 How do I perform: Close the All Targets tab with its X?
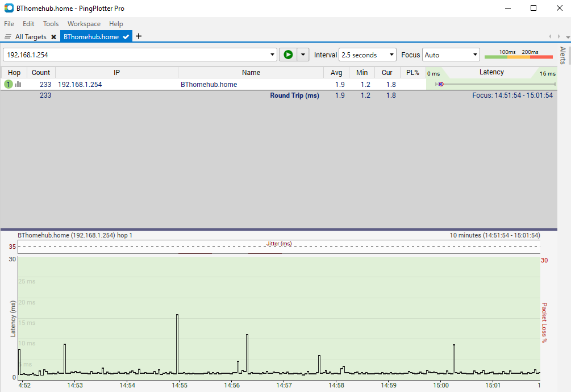pyautogui.click(x=53, y=36)
